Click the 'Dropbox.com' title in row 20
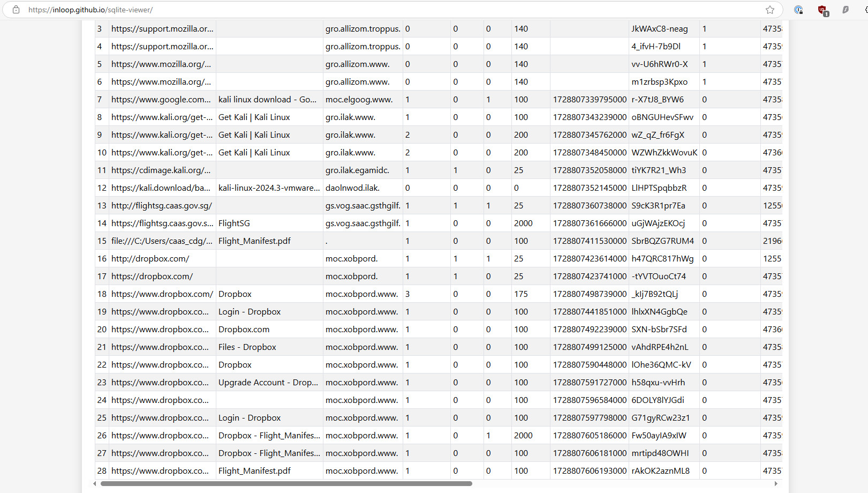This screenshot has width=868, height=493. 244,330
